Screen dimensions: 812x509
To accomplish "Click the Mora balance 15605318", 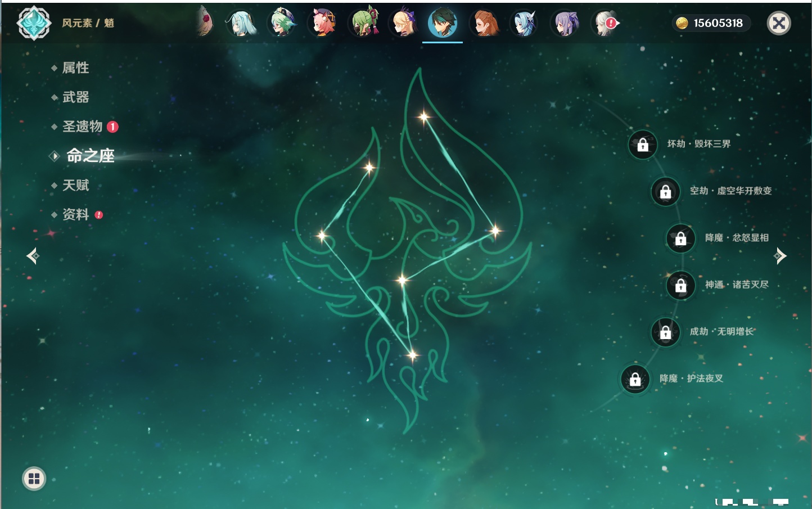I will [718, 23].
